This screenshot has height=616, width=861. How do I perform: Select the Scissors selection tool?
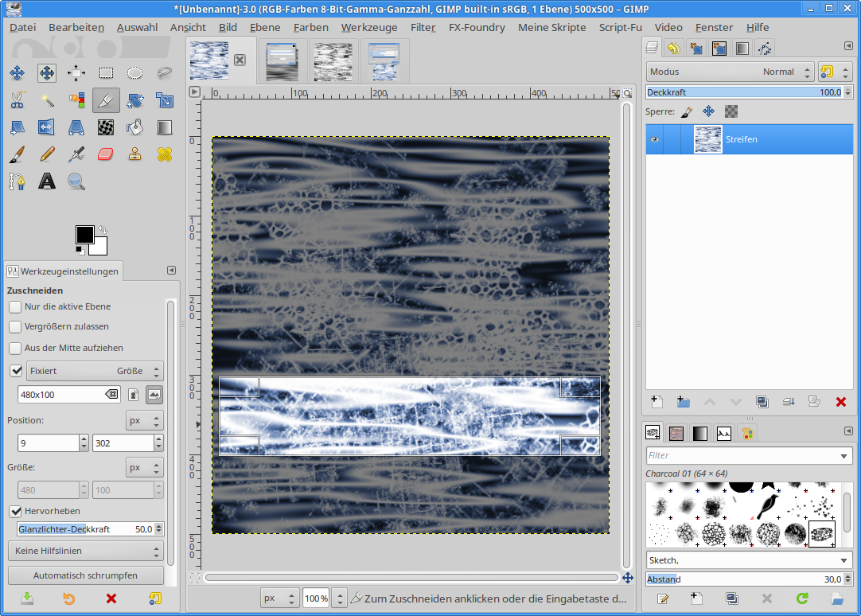coord(17,100)
